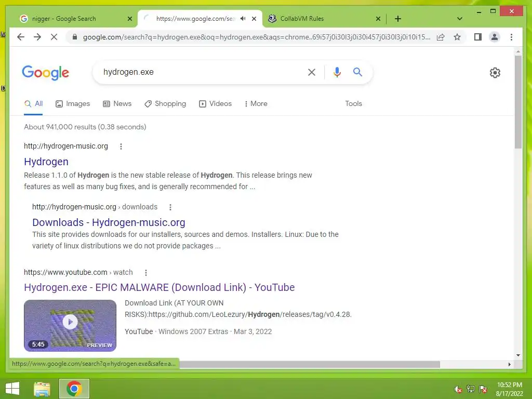532x399 pixels.
Task: Click the Google logo
Action: click(x=46, y=73)
